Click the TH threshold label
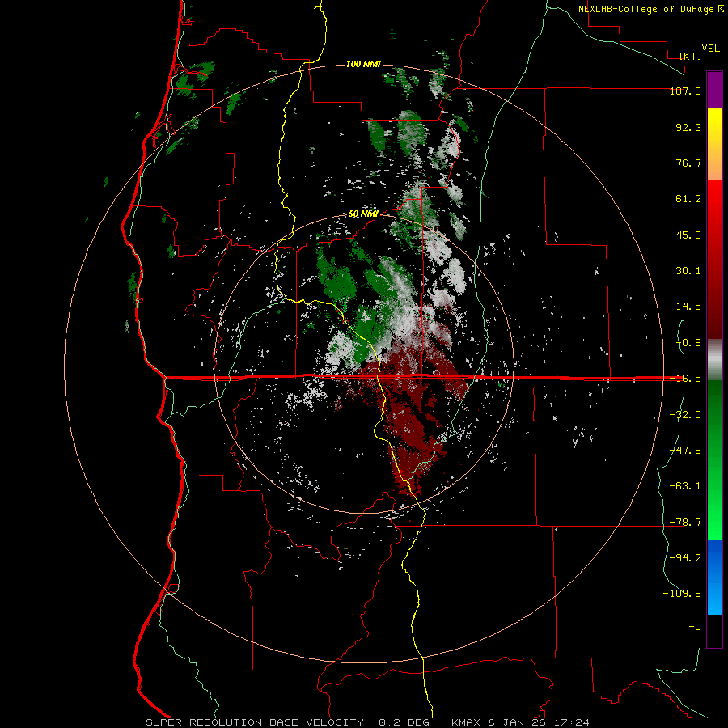The image size is (728, 728). tap(695, 630)
